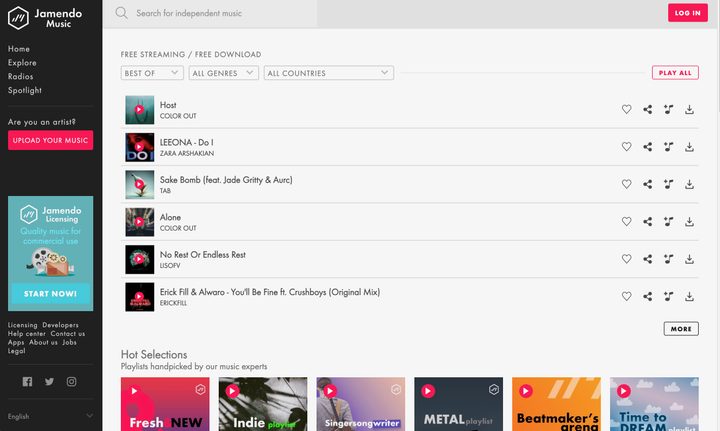Open the ALL COUNTRIES dropdown
720x431 pixels.
coord(329,73)
